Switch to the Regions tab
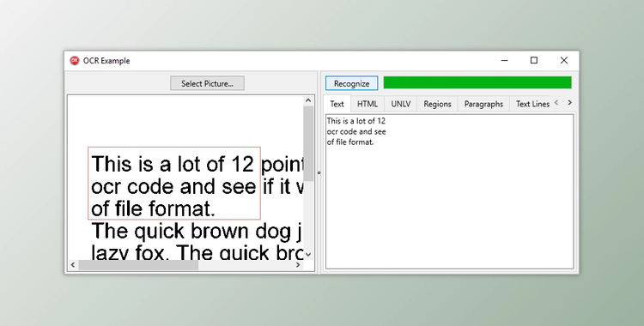The height and width of the screenshot is (326, 644). click(437, 104)
